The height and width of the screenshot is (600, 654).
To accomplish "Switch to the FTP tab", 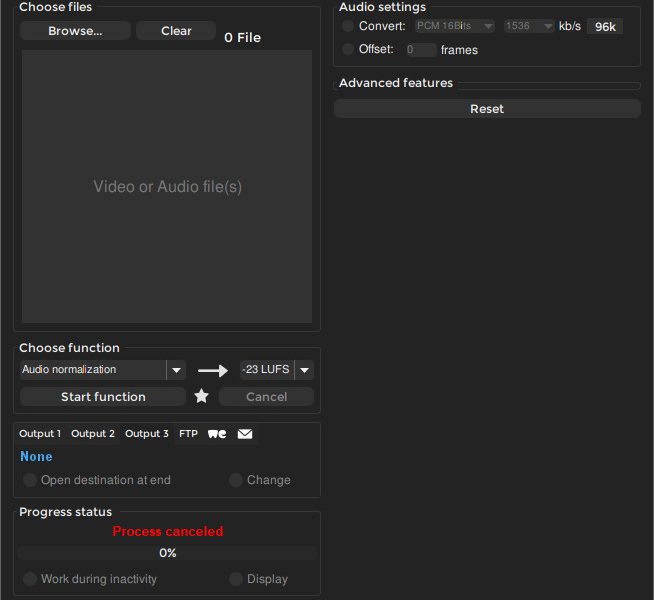I will (188, 434).
